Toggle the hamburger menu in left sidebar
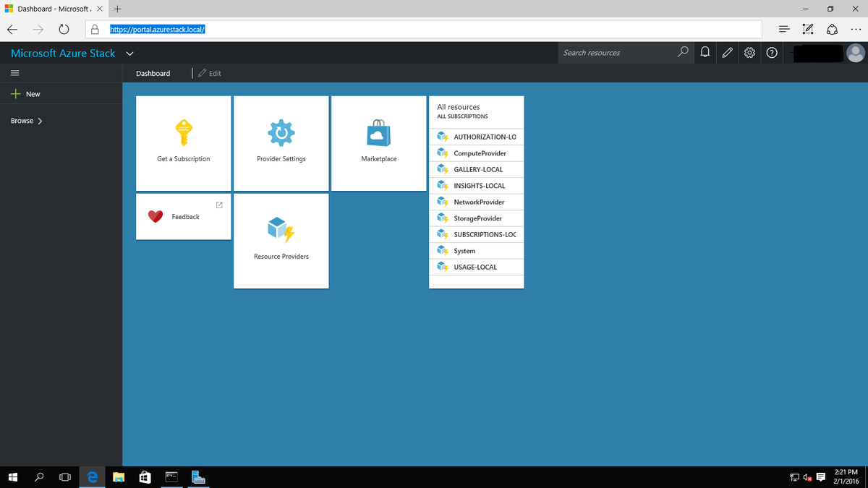This screenshot has height=488, width=868. point(14,73)
